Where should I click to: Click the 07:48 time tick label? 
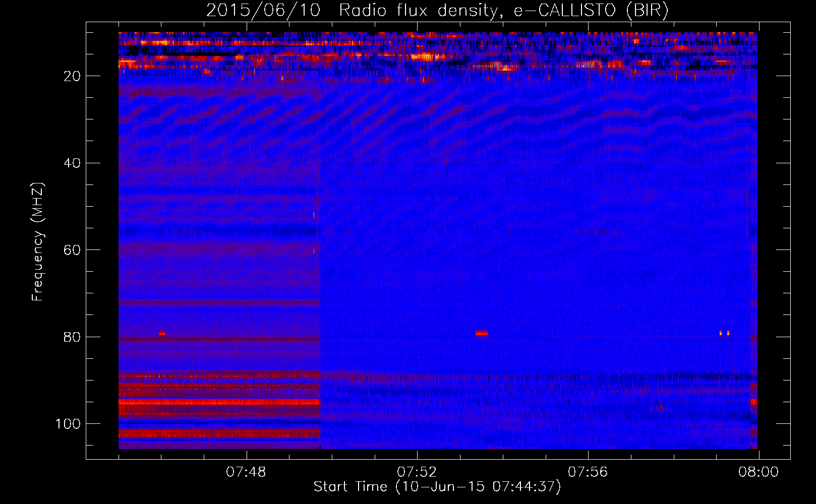pyautogui.click(x=246, y=472)
